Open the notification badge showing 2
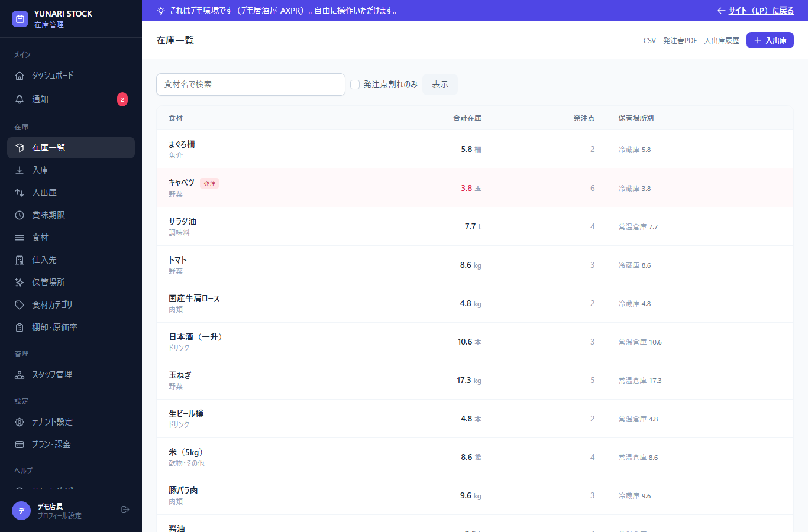808x532 pixels. pyautogui.click(x=122, y=99)
